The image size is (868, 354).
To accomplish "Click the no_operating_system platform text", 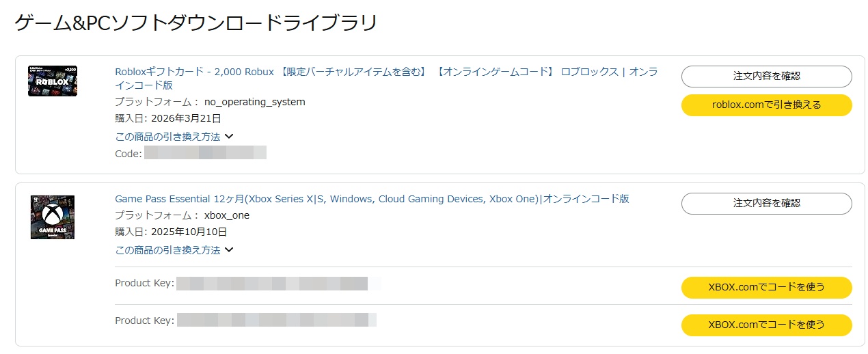I will tap(254, 102).
